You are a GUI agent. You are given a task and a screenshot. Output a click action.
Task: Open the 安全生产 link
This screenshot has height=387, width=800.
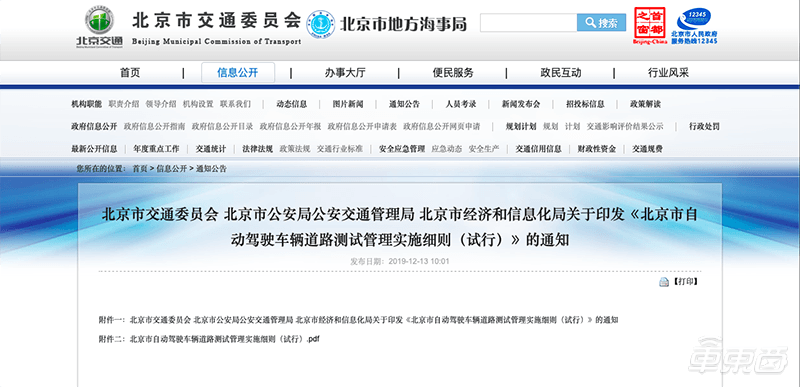484,149
